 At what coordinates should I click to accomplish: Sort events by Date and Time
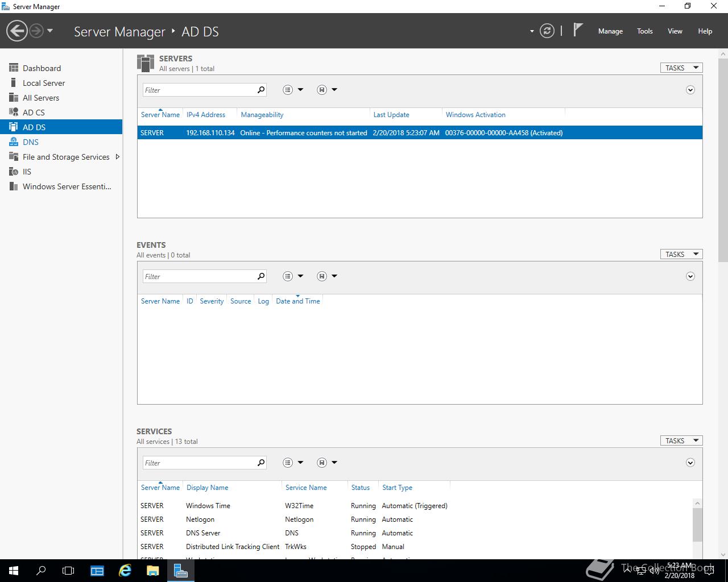pos(298,301)
